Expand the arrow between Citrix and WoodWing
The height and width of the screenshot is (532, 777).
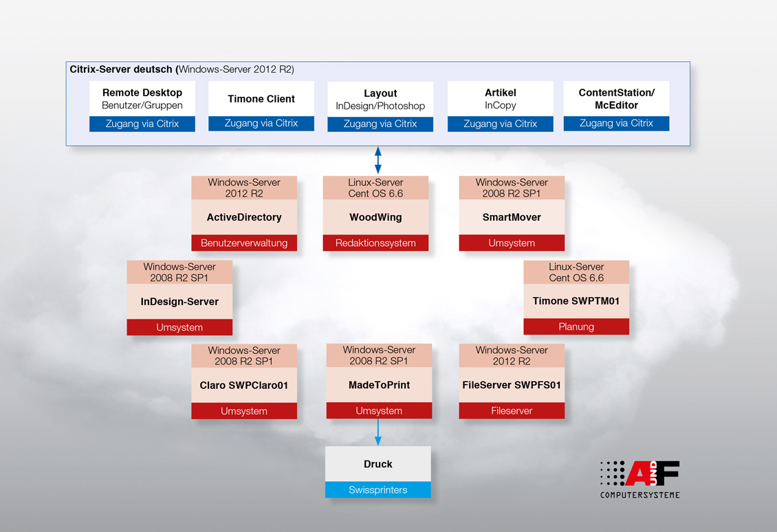pyautogui.click(x=377, y=159)
